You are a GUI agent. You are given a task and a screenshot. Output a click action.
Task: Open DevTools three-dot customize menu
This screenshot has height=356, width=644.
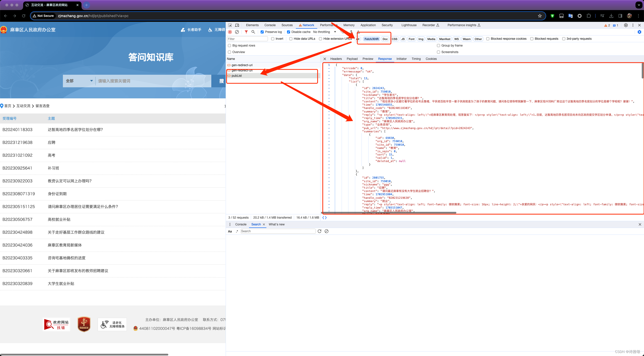[633, 25]
